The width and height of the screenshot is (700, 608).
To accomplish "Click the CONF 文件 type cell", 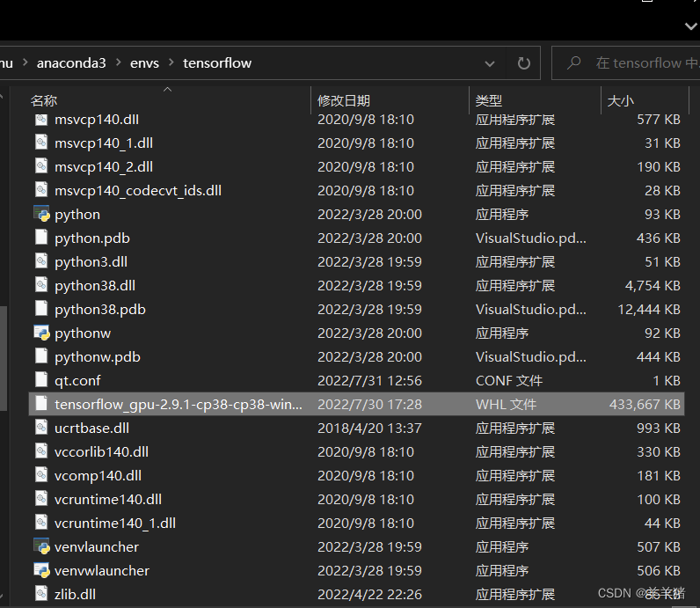I will 509,381.
